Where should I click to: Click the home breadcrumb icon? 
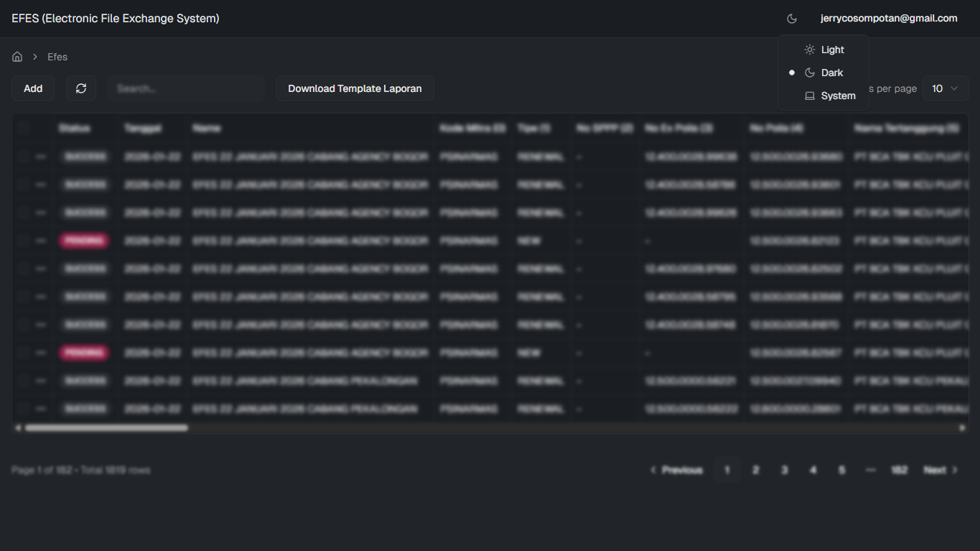(17, 57)
